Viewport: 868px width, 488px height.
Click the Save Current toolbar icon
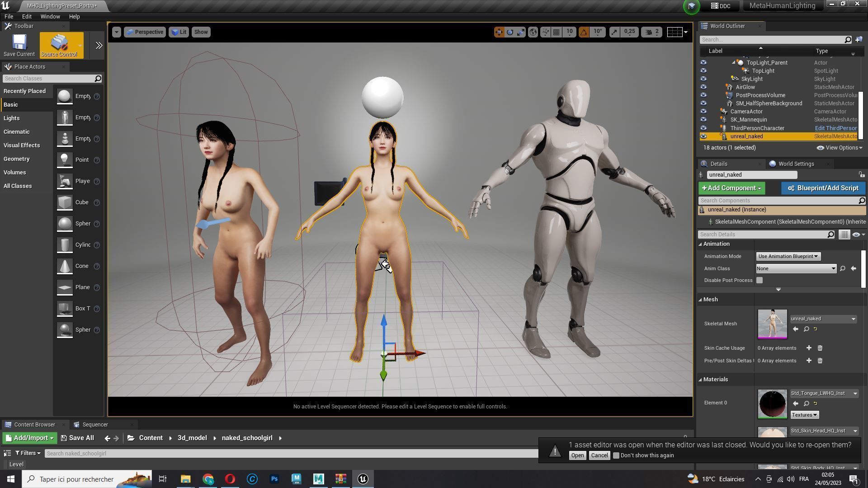tap(19, 45)
